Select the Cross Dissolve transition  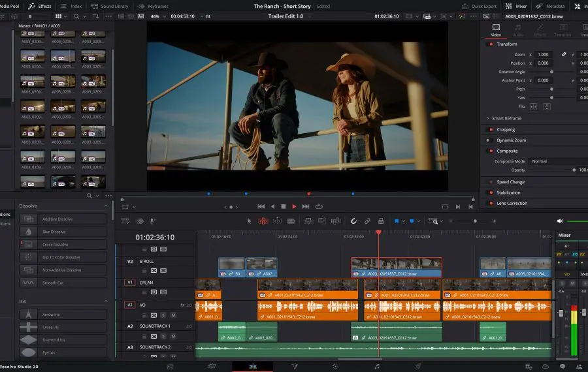pos(63,245)
